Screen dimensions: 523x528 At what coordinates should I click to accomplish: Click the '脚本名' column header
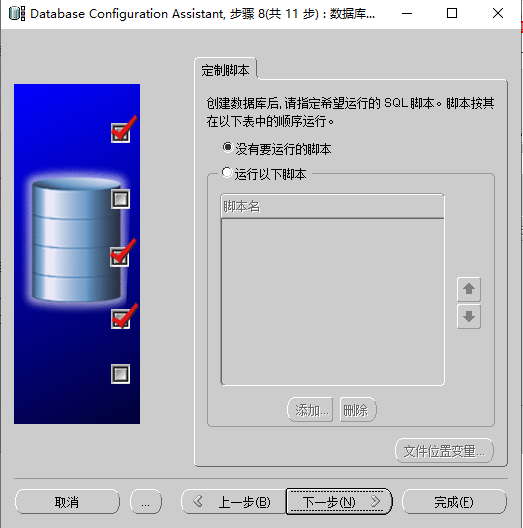point(332,206)
